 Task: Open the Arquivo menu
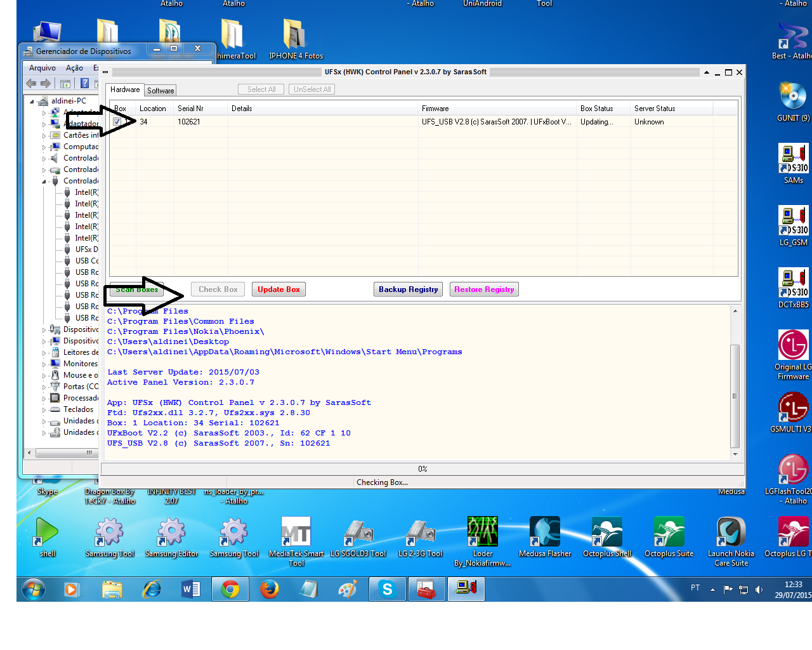coord(43,68)
